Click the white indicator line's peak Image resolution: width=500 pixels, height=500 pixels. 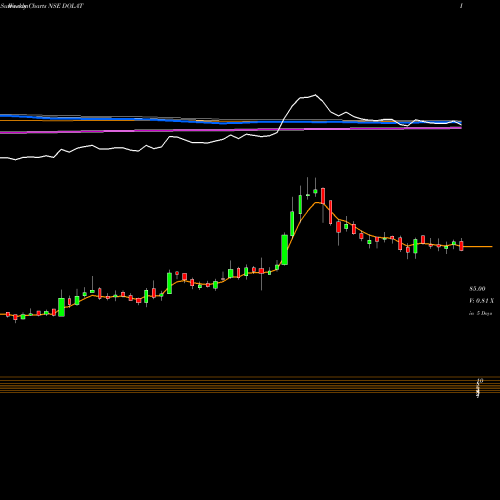pyautogui.click(x=315, y=95)
